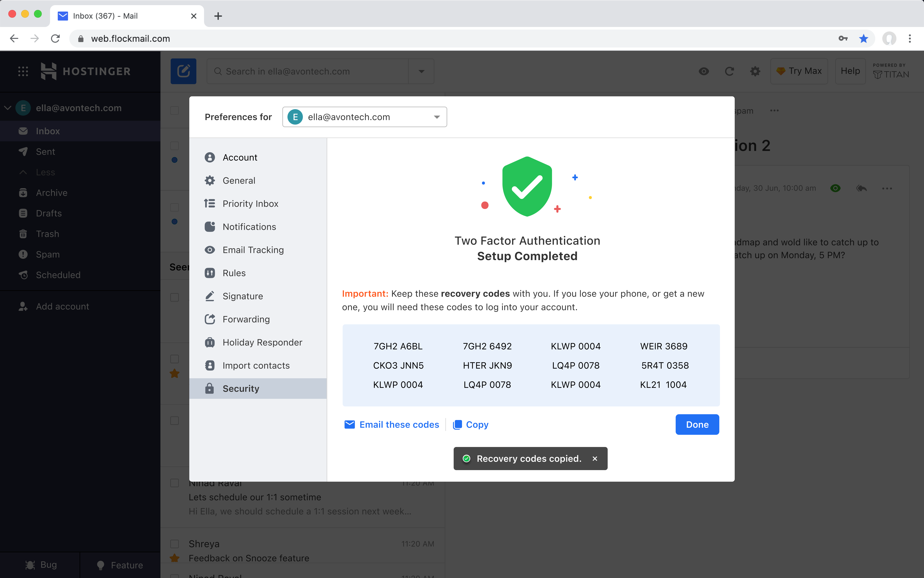Reload the browser page
This screenshot has height=578, width=924.
click(55, 39)
